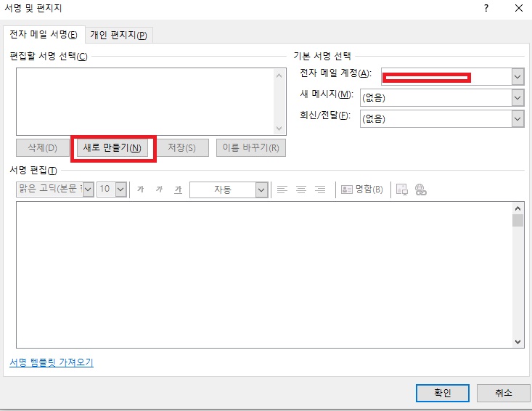Switch to 전자 메일 서명 tab

[44, 35]
